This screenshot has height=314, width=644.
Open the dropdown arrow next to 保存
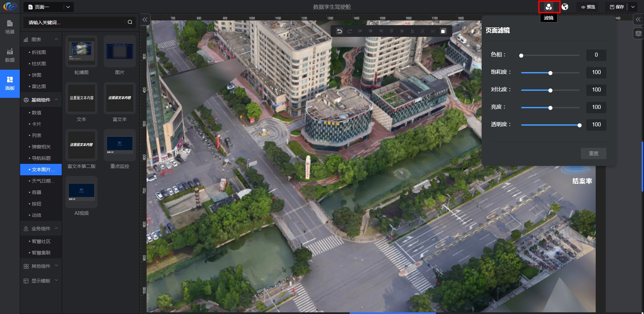tap(633, 7)
